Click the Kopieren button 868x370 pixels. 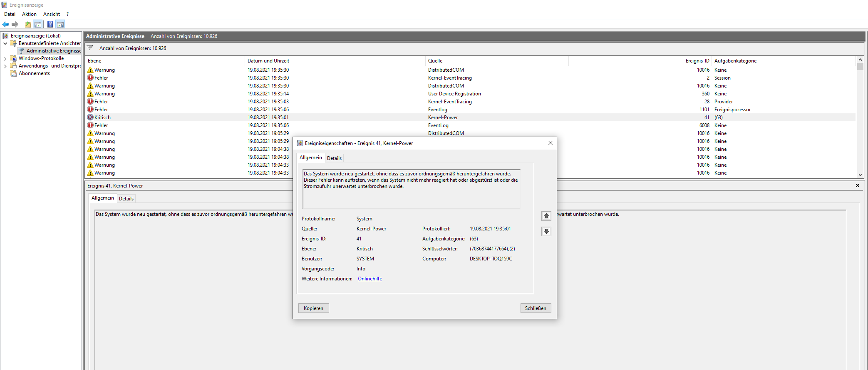pos(313,308)
